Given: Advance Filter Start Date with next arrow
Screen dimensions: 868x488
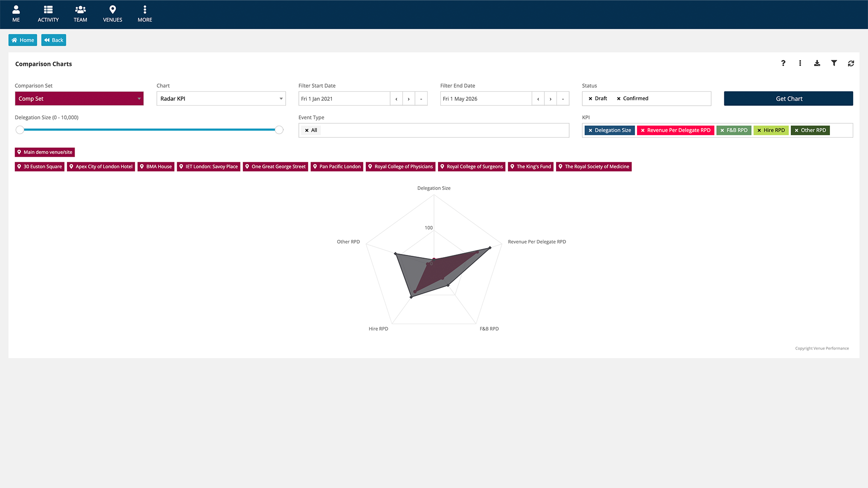Looking at the screenshot, I should pos(409,99).
